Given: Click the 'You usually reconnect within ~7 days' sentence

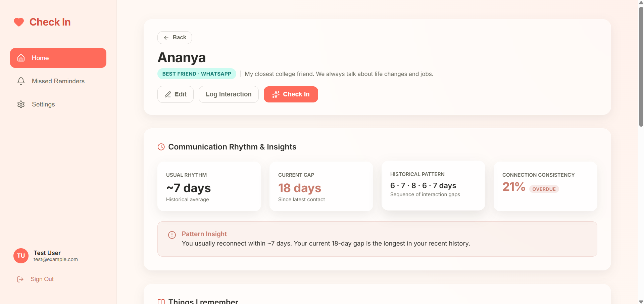Looking at the screenshot, I should pos(326,244).
